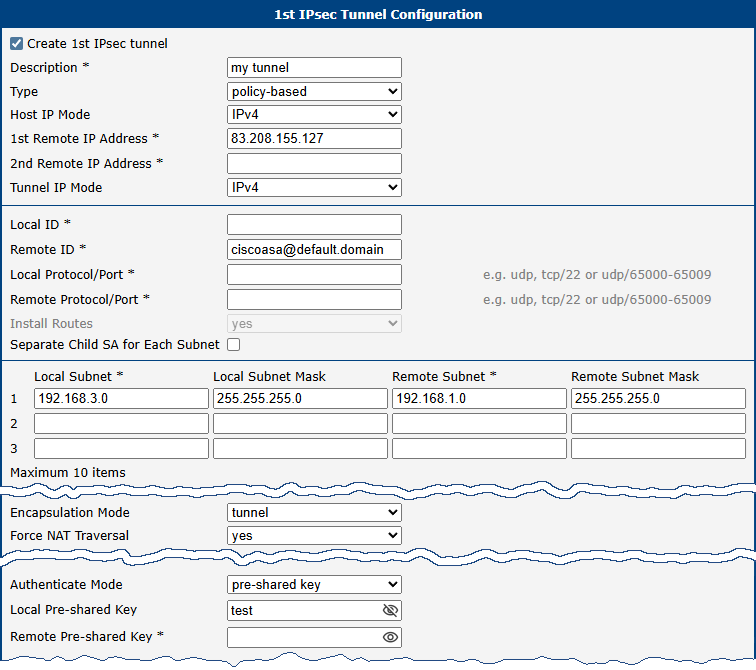Click the empty 2nd Remote IP Address field

[314, 163]
